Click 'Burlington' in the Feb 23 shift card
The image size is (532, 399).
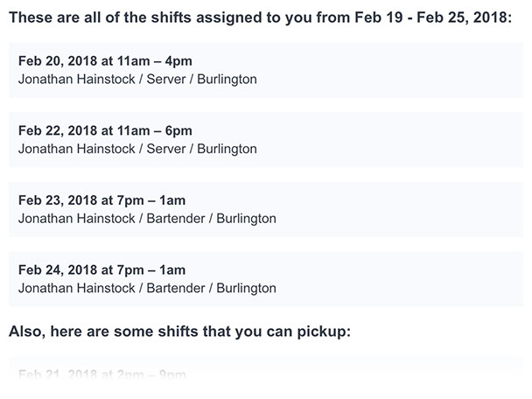(247, 219)
